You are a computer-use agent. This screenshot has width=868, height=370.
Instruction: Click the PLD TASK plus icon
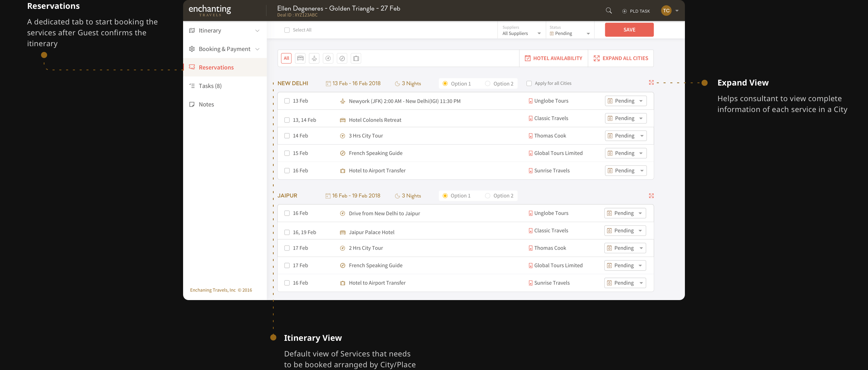point(624,11)
